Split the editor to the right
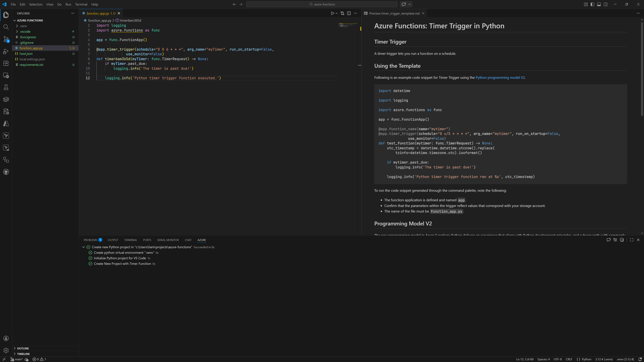Image resolution: width=644 pixels, height=362 pixels. (349, 13)
